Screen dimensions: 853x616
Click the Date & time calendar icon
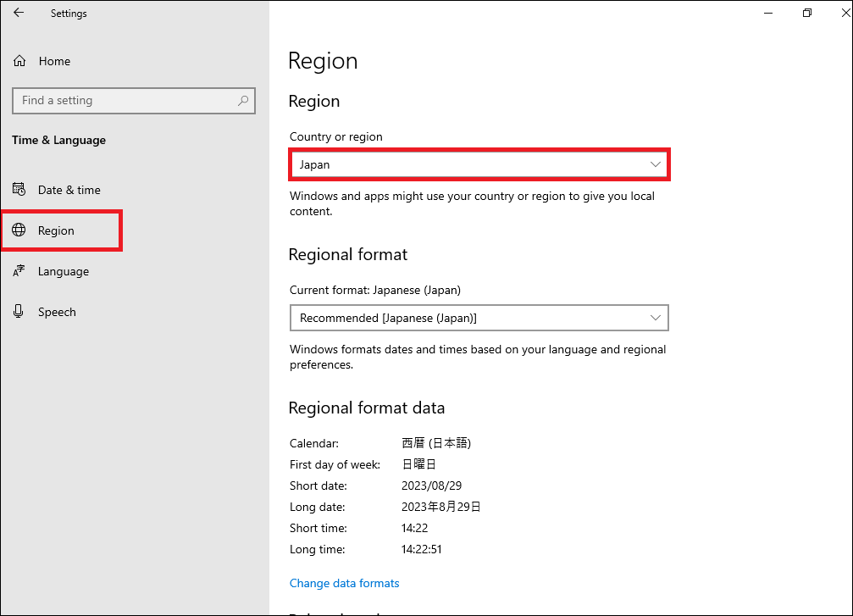[19, 190]
